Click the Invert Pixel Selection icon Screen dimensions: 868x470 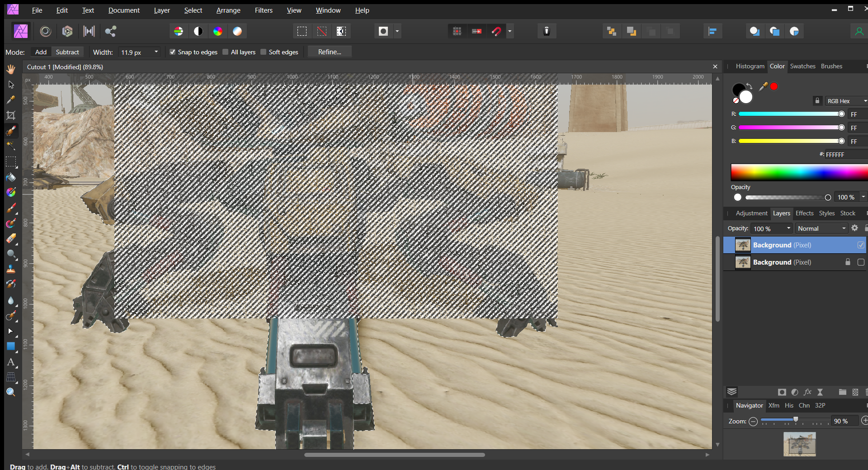[341, 31]
